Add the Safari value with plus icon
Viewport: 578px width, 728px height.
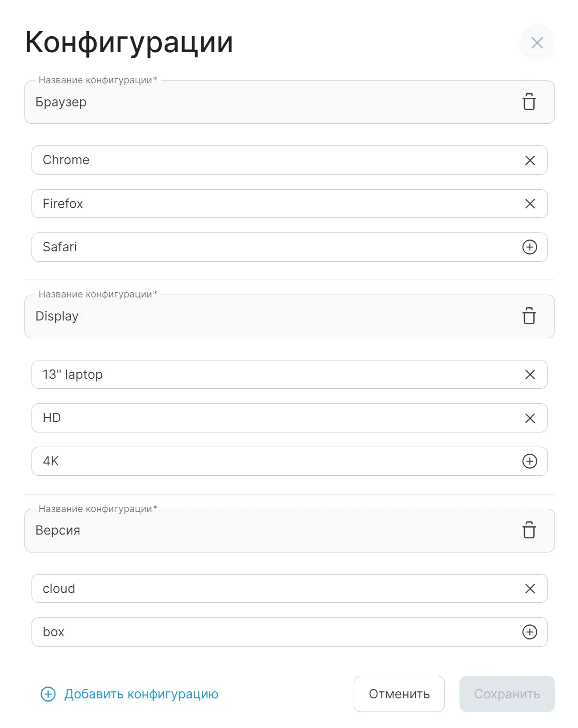530,247
